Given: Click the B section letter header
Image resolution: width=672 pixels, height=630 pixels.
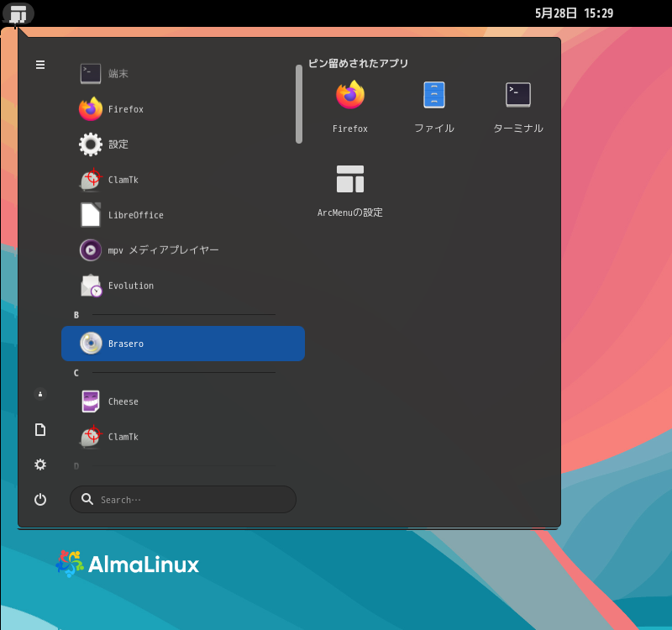Looking at the screenshot, I should (x=76, y=315).
